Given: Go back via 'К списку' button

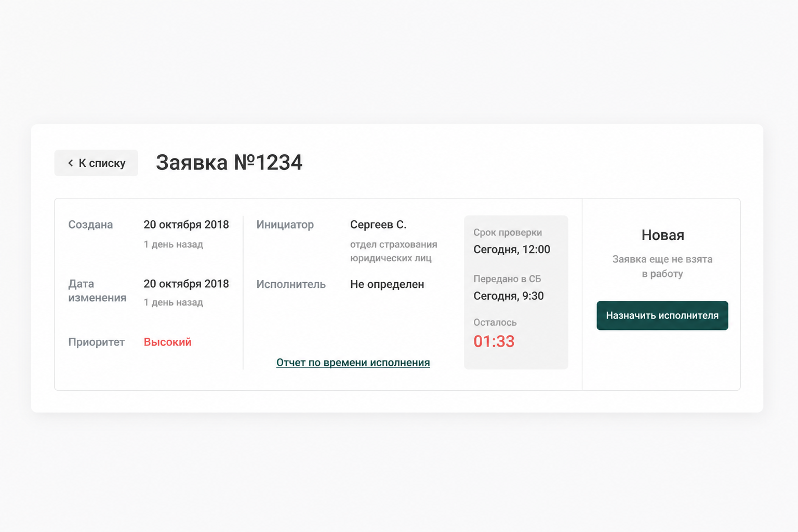Looking at the screenshot, I should pos(96,163).
